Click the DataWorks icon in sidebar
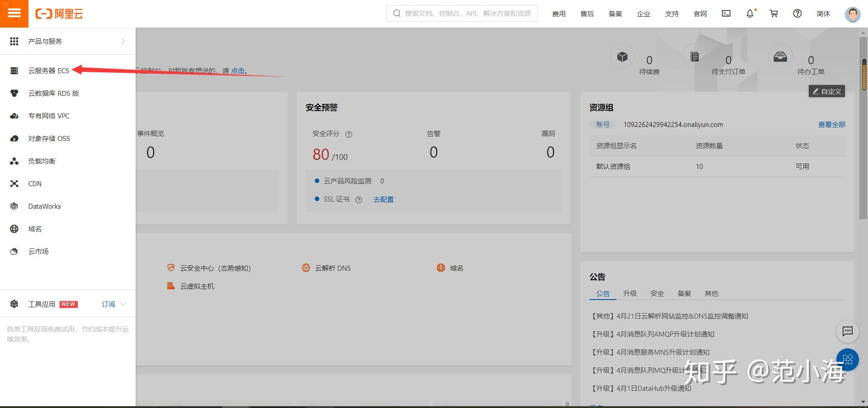The height and width of the screenshot is (408, 868). (x=14, y=206)
